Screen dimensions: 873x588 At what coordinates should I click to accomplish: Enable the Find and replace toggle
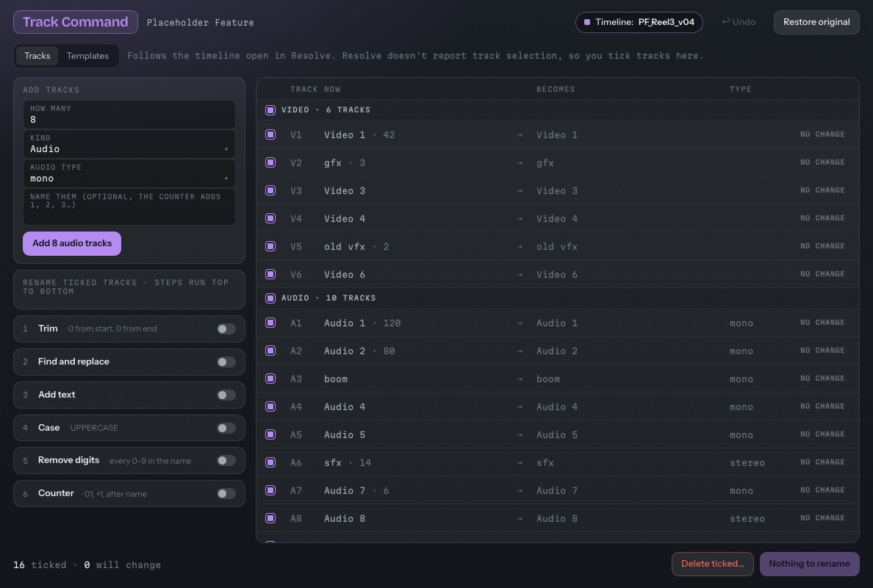click(x=226, y=362)
